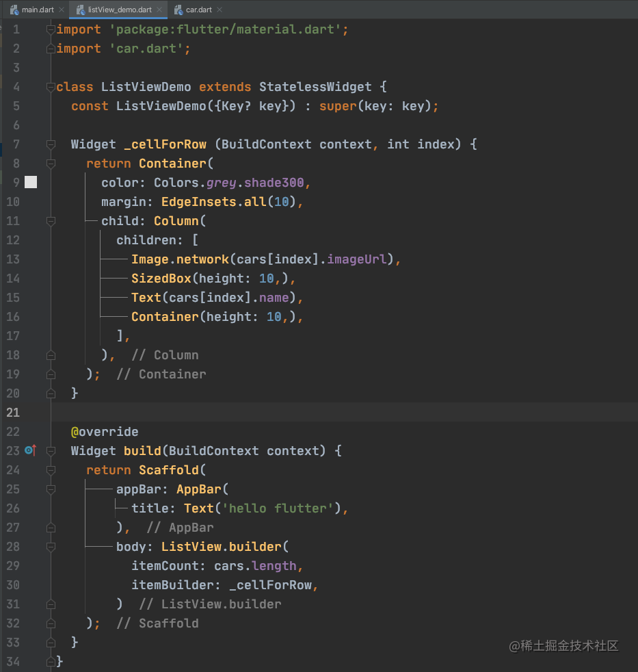The width and height of the screenshot is (638, 672).
Task: Click the Dart file icon on listView_demo.dart tab
Action: [x=81, y=10]
